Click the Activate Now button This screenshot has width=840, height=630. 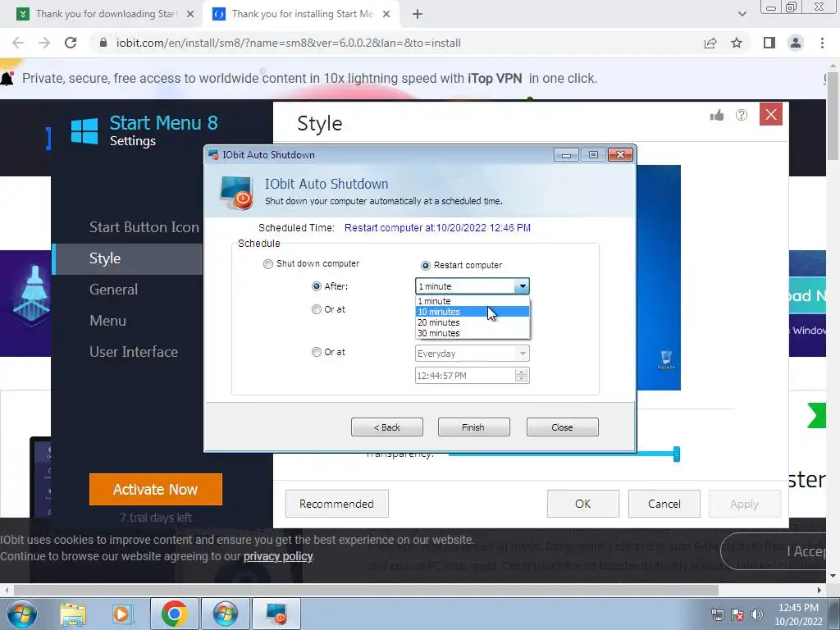pos(155,489)
